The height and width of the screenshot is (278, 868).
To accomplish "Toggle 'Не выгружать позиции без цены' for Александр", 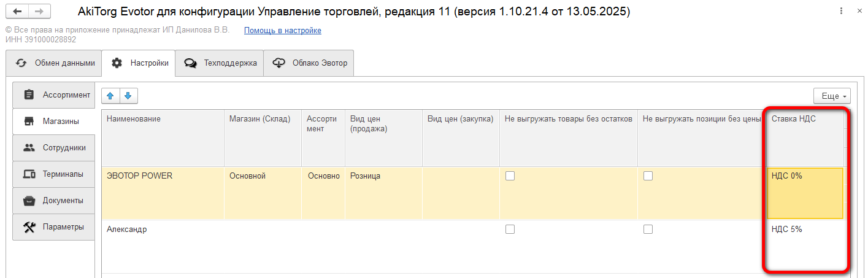I will tap(648, 230).
